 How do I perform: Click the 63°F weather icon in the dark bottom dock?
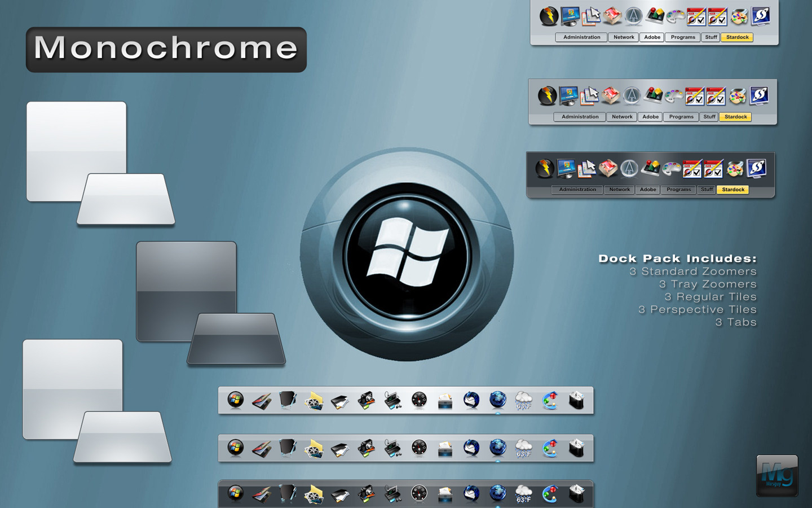tap(523, 494)
